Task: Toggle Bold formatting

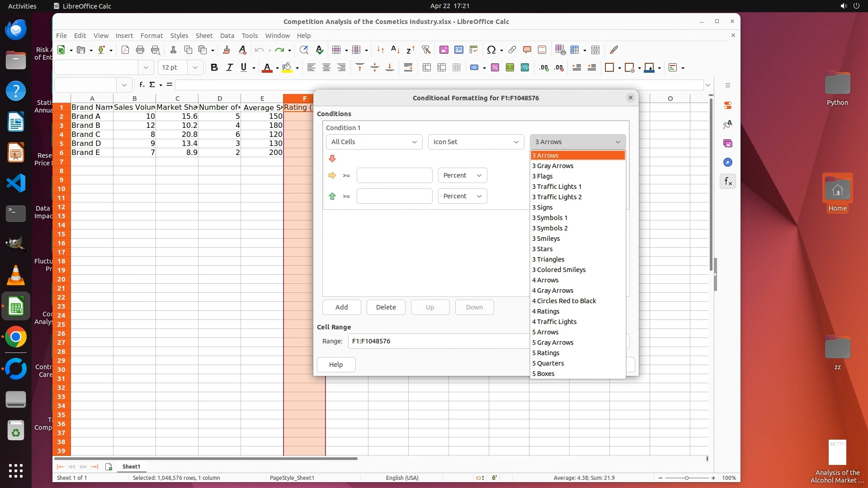Action: coord(214,68)
